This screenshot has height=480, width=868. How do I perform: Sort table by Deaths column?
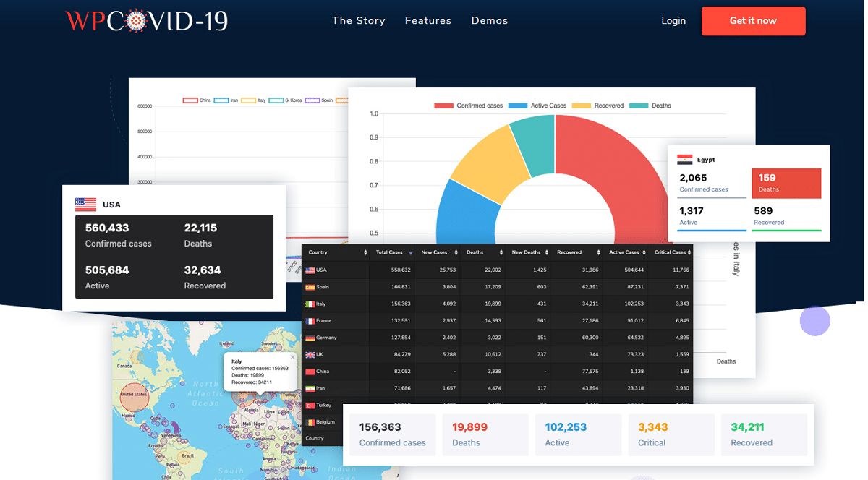482,252
